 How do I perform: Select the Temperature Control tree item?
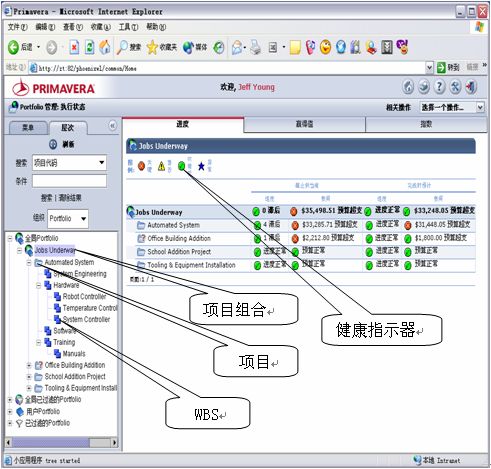90,308
